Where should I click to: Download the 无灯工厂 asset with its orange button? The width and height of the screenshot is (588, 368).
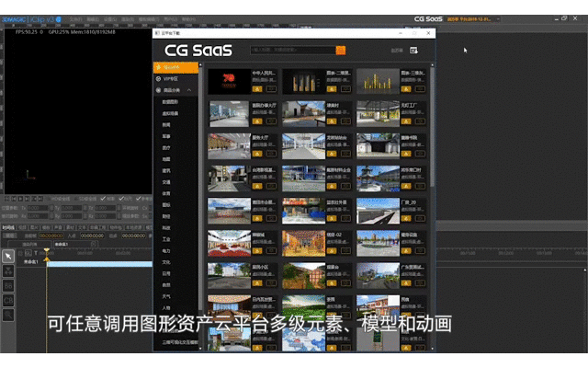406,121
